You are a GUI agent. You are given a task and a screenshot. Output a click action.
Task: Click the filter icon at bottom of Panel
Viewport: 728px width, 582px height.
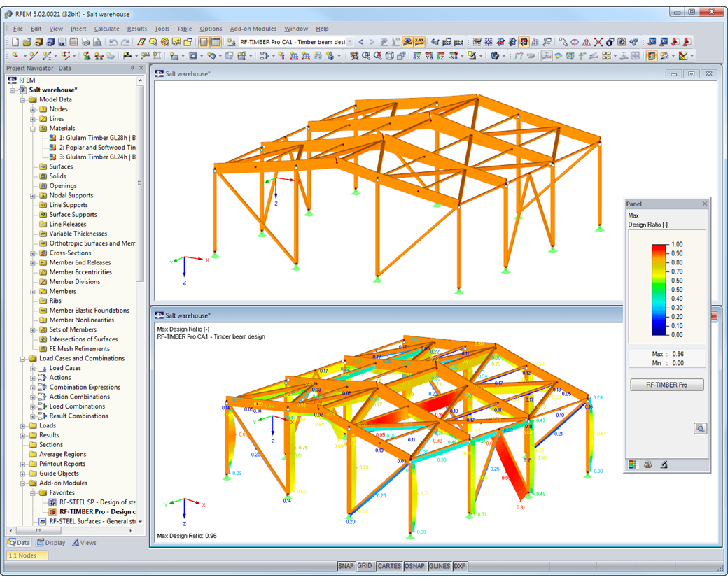[664, 464]
